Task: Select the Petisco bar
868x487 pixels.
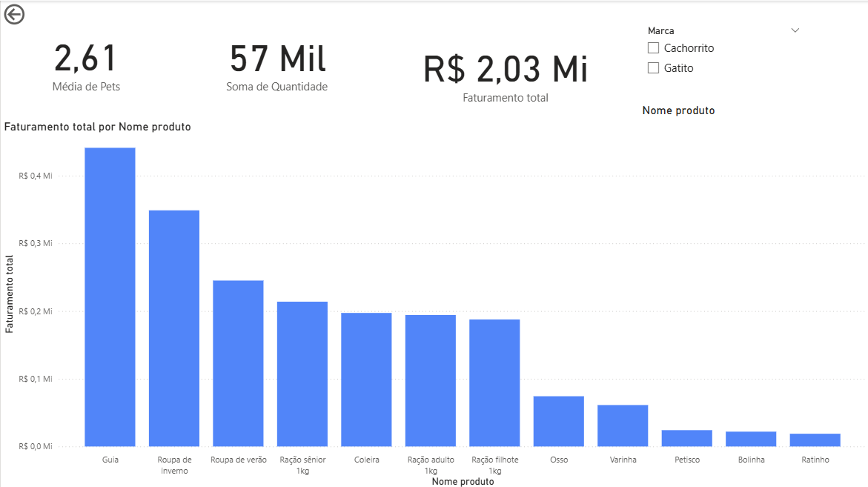Action: pos(687,438)
